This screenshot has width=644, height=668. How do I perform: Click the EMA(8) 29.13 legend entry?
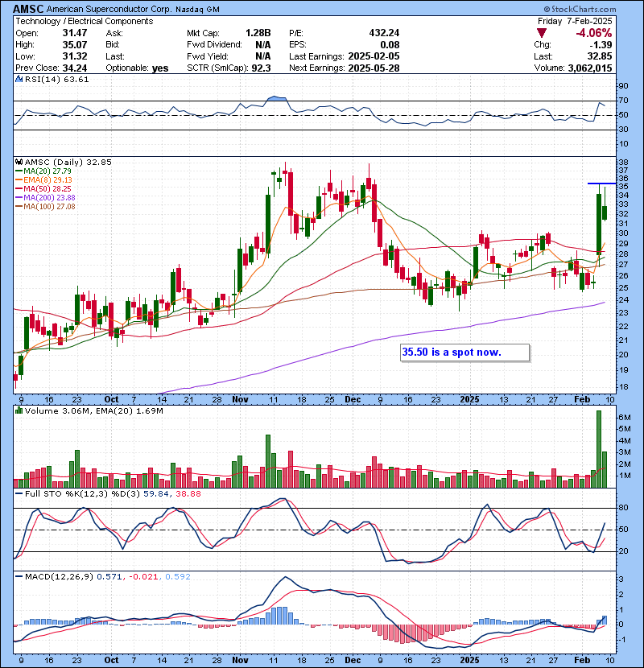click(x=44, y=179)
